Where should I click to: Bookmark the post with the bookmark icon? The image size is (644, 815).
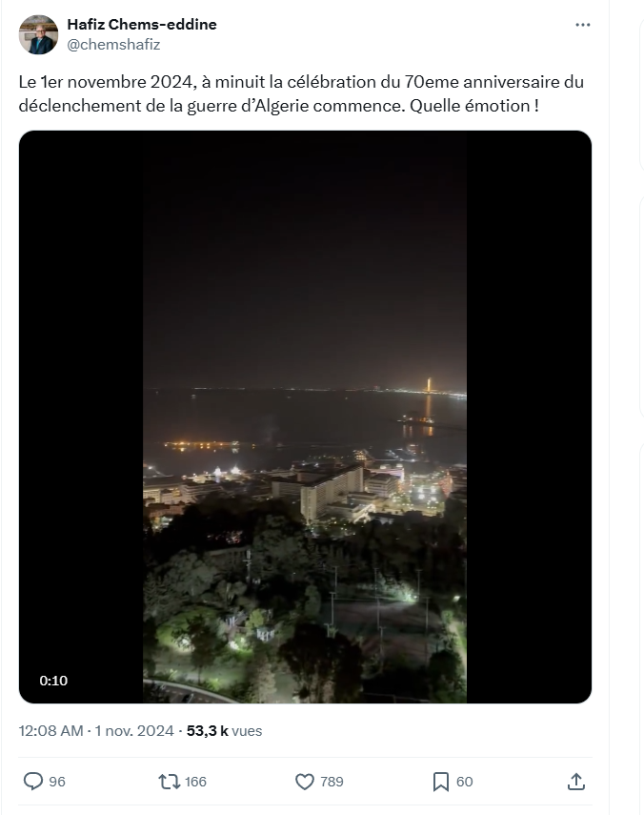coord(441,782)
